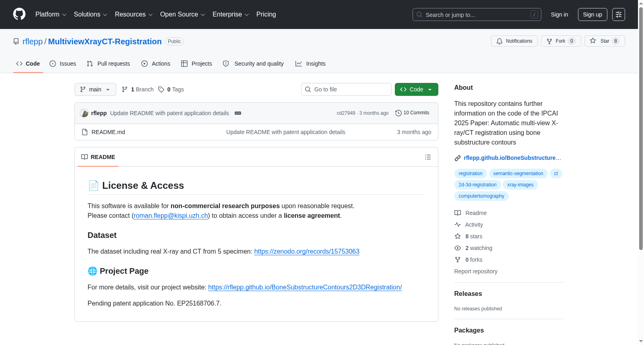Open the Resources dropdown

tap(134, 14)
